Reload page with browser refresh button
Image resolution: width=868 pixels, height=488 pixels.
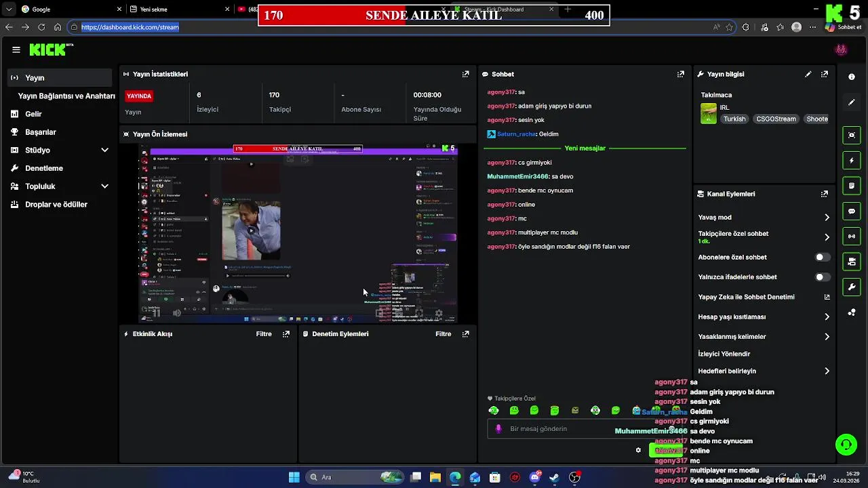pos(41,27)
